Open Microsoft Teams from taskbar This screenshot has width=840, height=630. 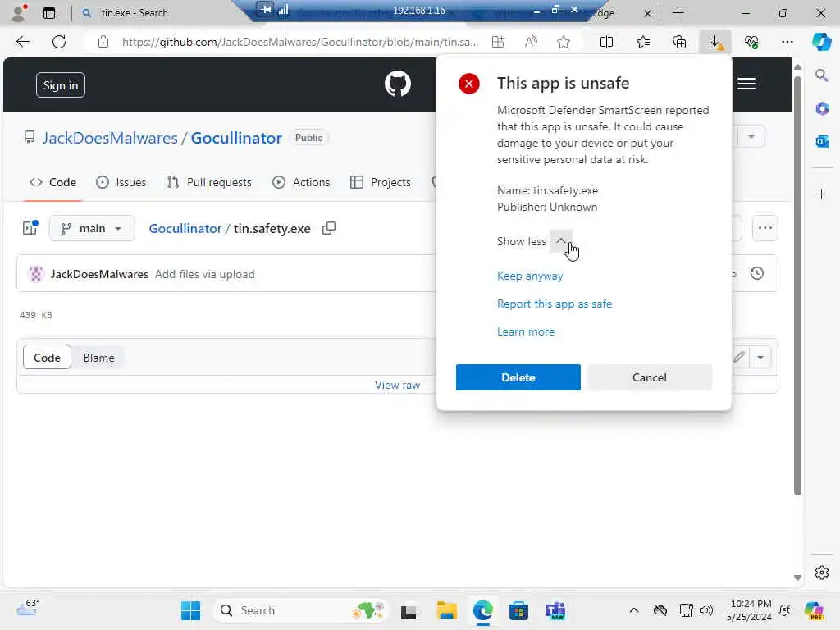[x=555, y=610]
